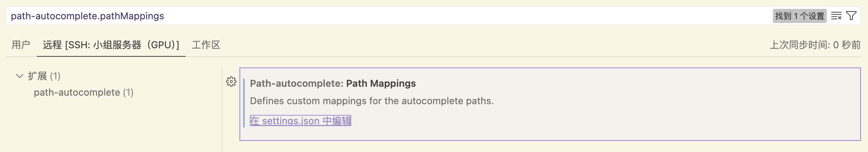Focus the Path Mappings setting row
The height and width of the screenshot is (152, 868).
point(550,104)
